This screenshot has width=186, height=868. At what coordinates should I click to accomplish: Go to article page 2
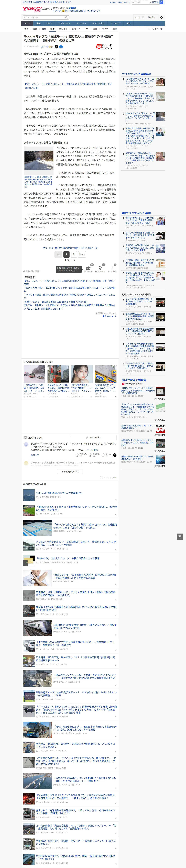(74, 254)
